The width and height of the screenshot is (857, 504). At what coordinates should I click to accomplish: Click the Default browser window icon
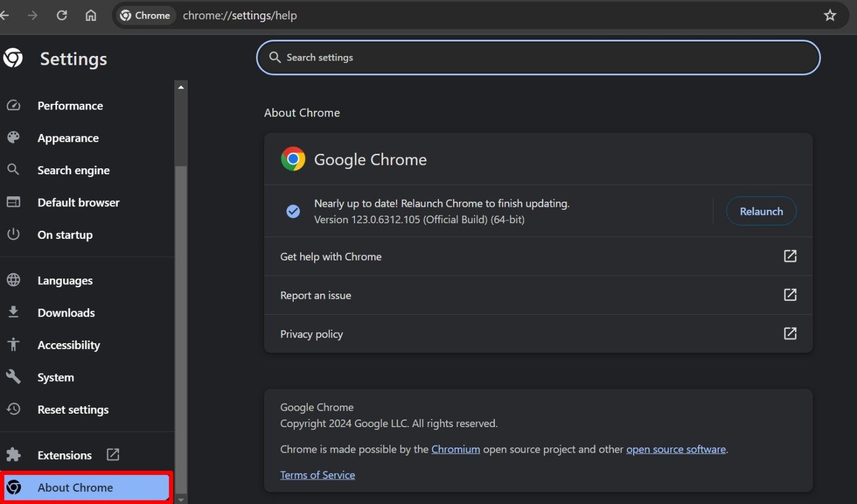13,202
